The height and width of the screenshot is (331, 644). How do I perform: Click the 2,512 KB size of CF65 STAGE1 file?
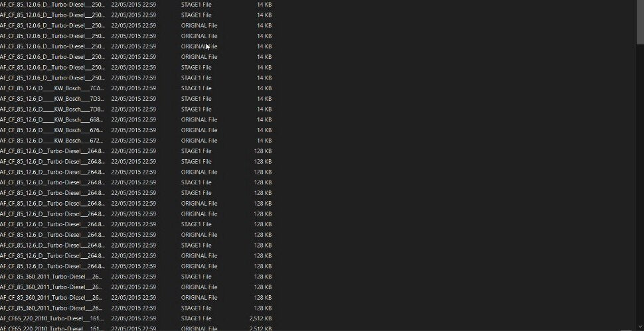(260, 318)
